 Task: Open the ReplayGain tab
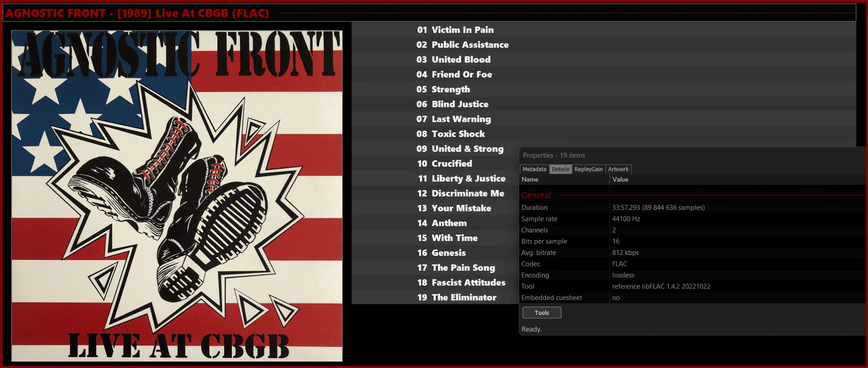589,169
